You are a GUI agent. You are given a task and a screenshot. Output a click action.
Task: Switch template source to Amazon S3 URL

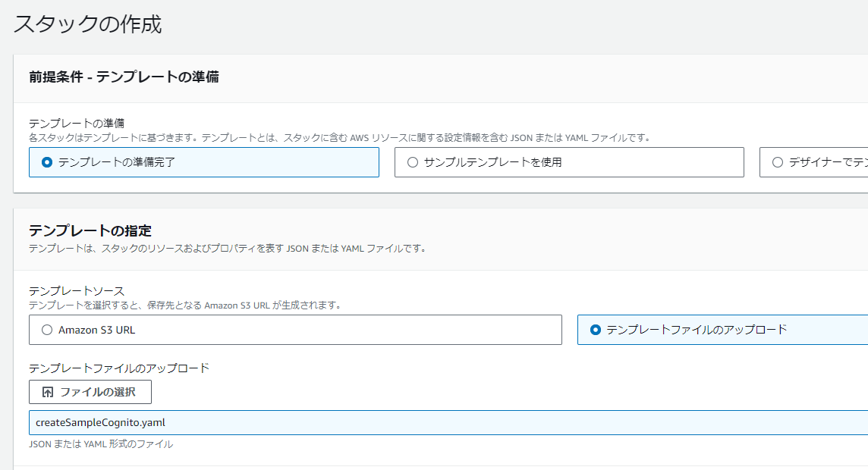(x=47, y=330)
